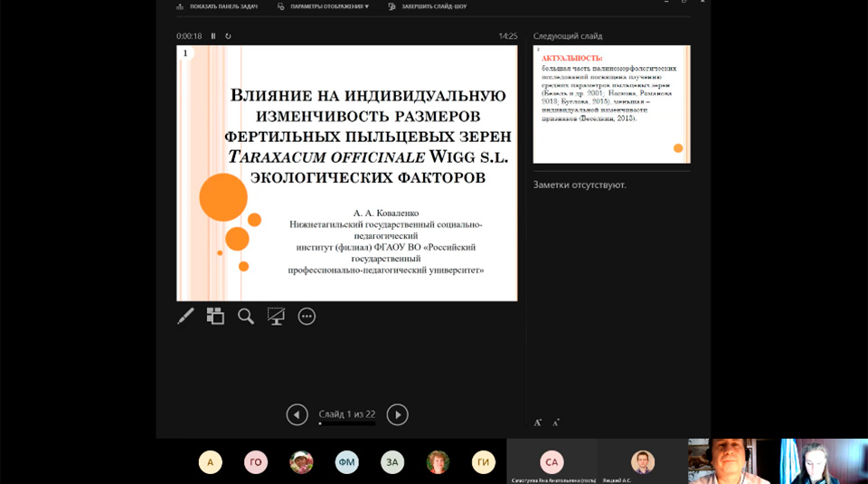This screenshot has width=868, height=484.
Task: Restart the presentation timer
Action: pos(228,36)
